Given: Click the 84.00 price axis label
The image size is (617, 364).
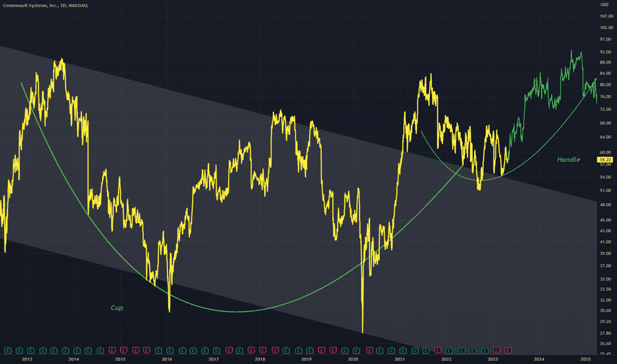Looking at the screenshot, I should point(606,73).
